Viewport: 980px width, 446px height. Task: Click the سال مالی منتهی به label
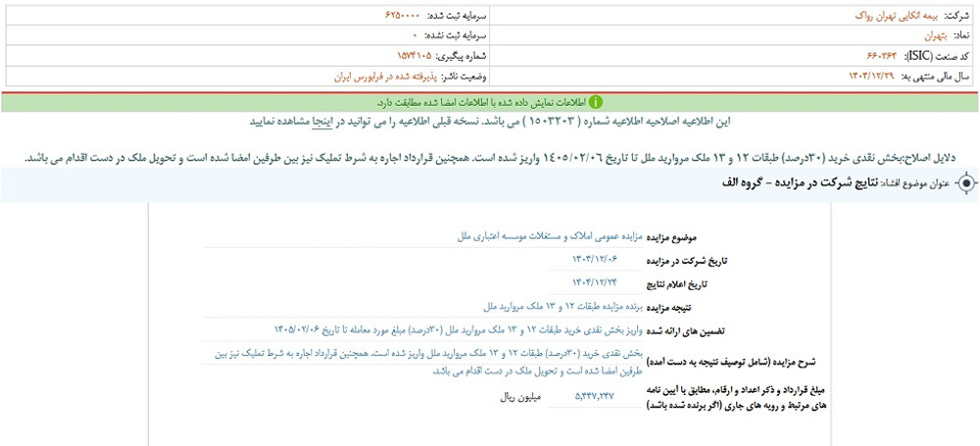click(x=934, y=76)
